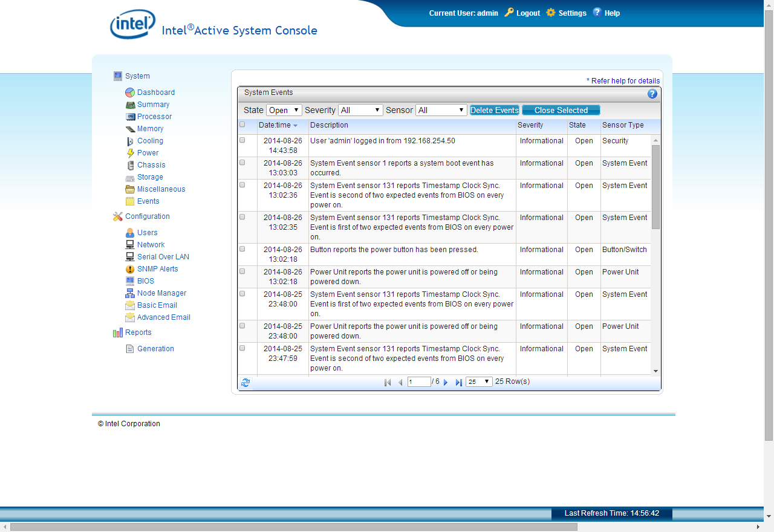Image resolution: width=774 pixels, height=532 pixels.
Task: Click the Serial Over LAN icon
Action: coord(130,257)
